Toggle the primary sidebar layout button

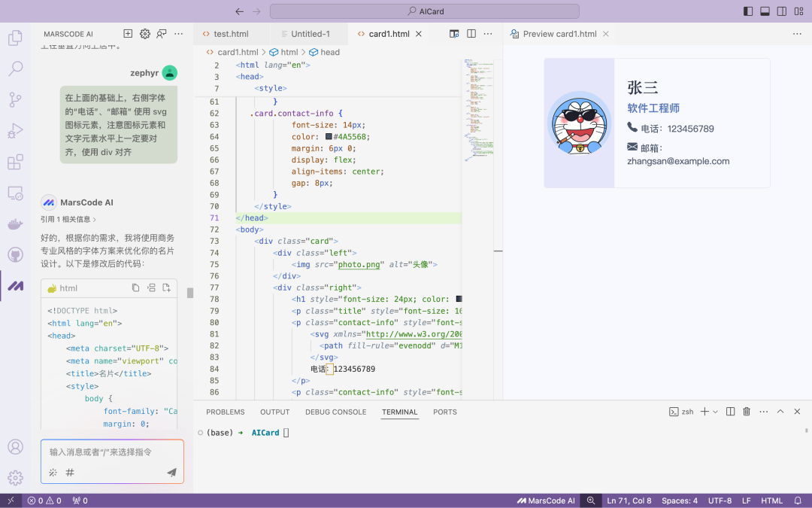point(747,11)
